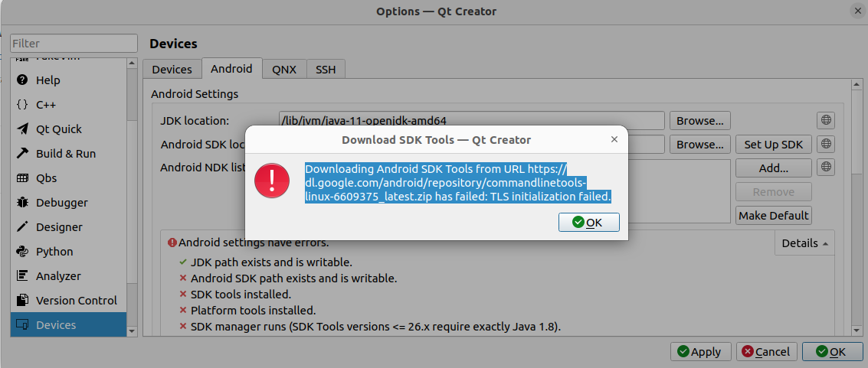The image size is (868, 368).
Task: Browse for the JDK location
Action: pos(699,120)
